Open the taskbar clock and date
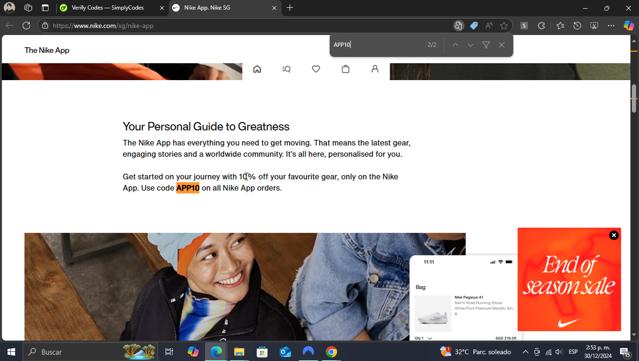 click(x=598, y=352)
